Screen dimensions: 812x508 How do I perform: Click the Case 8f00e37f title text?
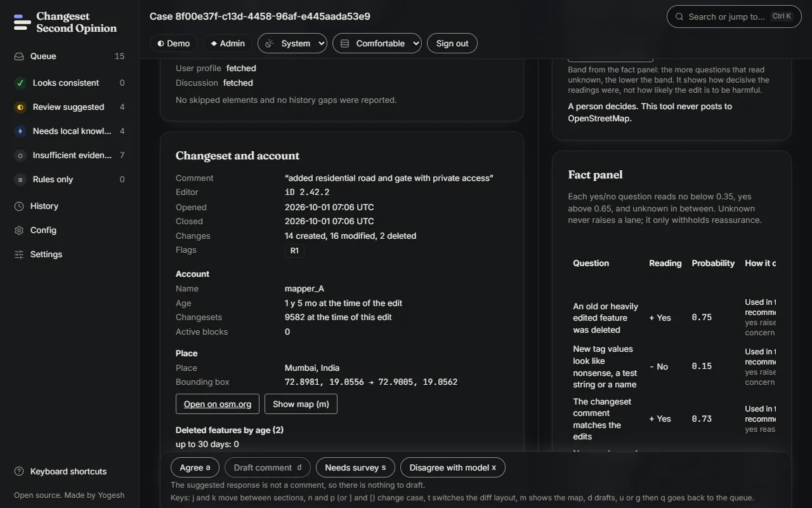click(260, 17)
